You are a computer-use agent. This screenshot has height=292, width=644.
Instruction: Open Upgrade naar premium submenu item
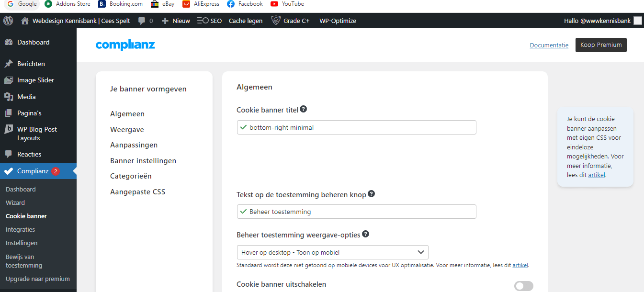[x=38, y=279]
